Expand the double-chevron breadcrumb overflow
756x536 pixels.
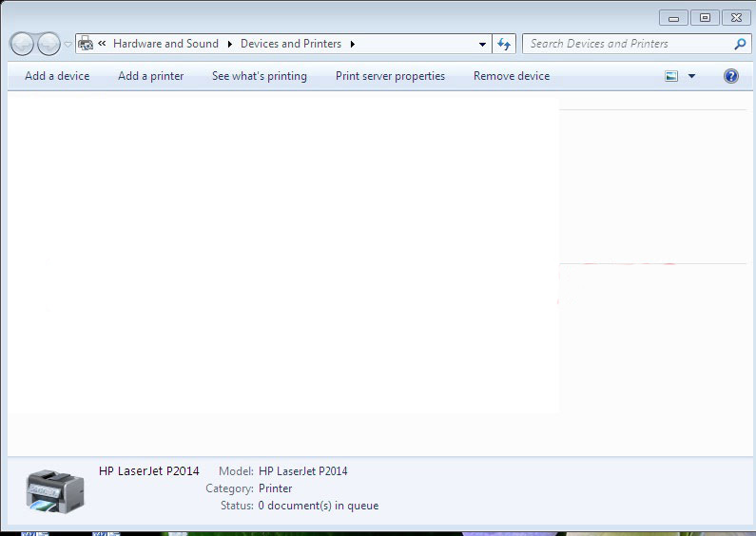pos(102,44)
